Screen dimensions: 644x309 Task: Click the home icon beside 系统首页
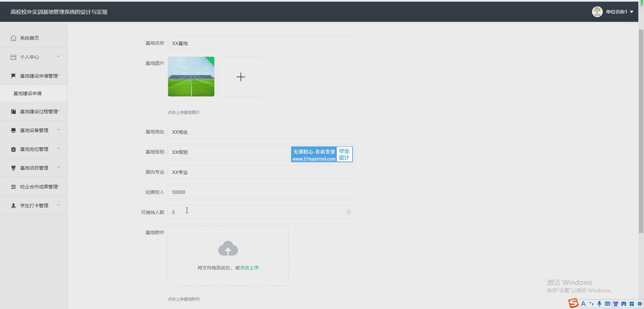point(13,38)
